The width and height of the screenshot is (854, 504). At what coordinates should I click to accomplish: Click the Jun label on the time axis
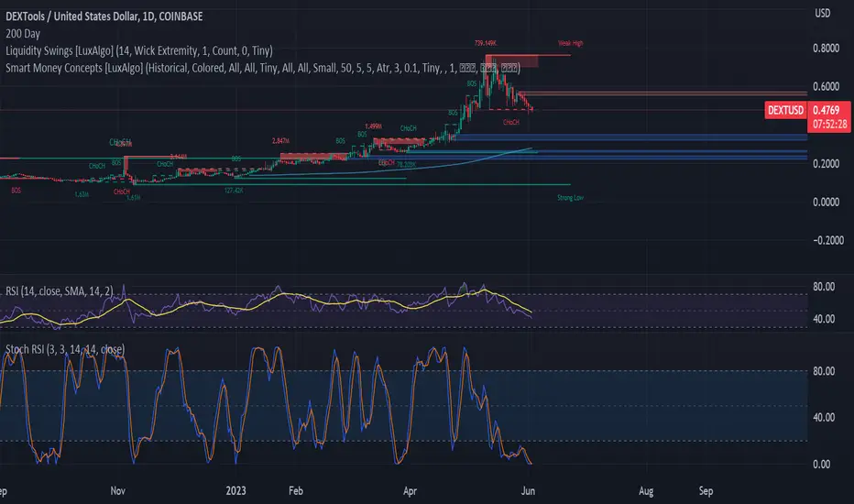click(528, 491)
